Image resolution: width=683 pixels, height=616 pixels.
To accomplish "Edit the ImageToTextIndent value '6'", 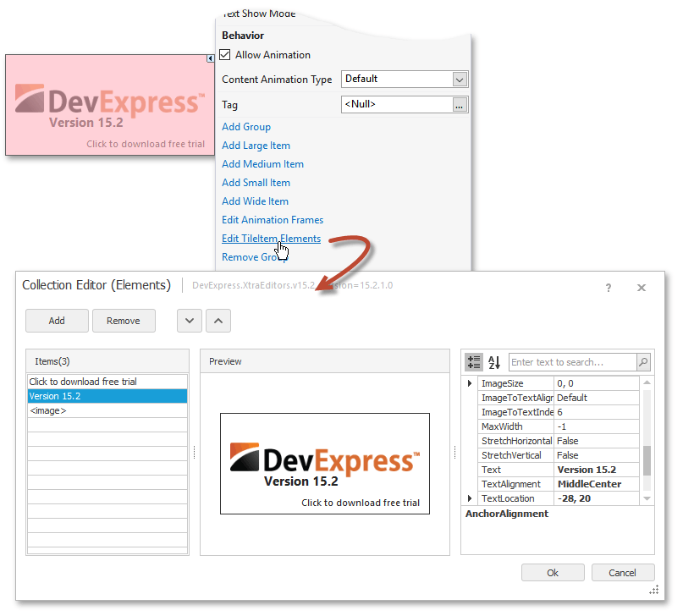I will coord(597,412).
